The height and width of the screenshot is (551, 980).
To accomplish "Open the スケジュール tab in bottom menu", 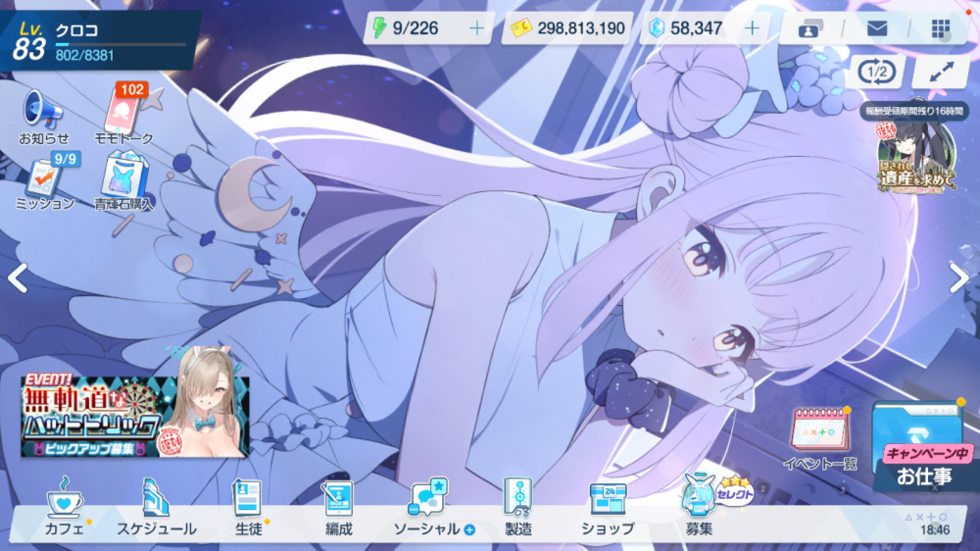I will point(157,508).
